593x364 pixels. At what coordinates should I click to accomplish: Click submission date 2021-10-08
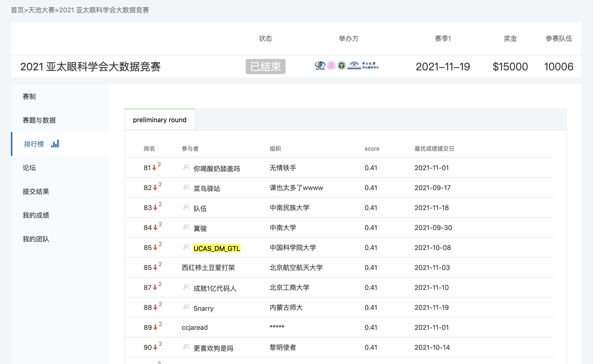tap(433, 248)
